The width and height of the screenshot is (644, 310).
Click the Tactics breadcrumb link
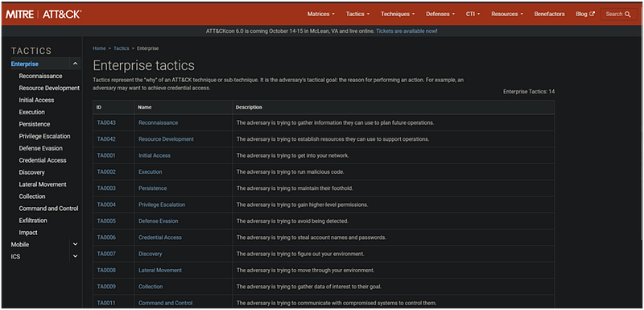click(122, 48)
